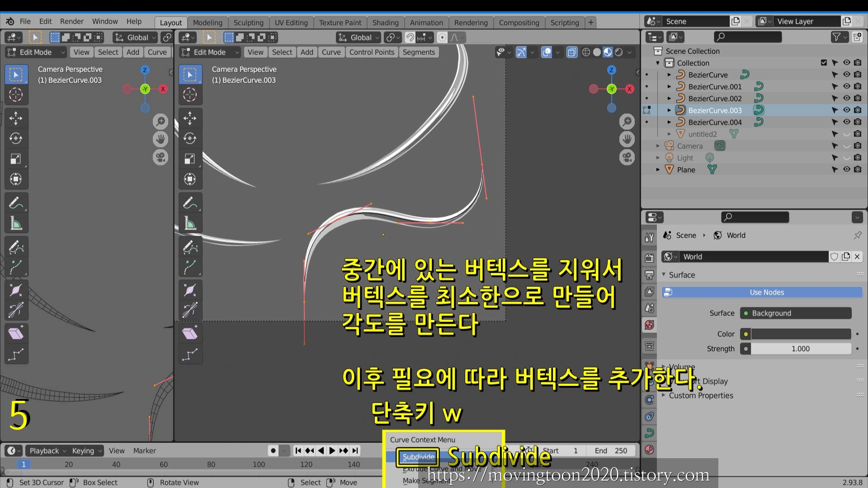The image size is (868, 488).
Task: Click frame 1 timeline marker
Action: point(24,464)
